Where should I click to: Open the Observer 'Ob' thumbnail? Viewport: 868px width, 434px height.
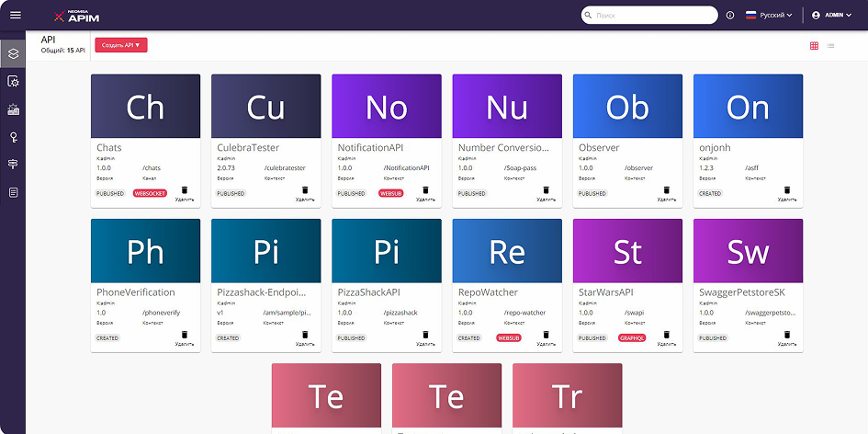tap(627, 106)
